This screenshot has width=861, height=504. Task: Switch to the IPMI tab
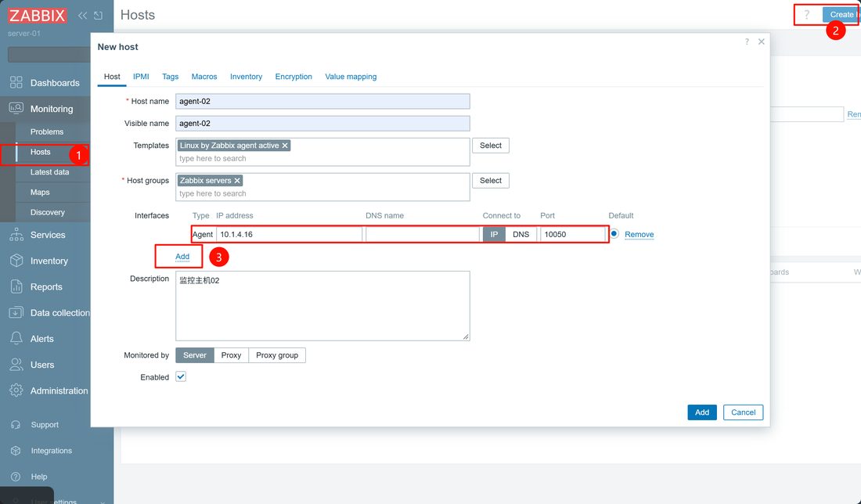pos(141,77)
